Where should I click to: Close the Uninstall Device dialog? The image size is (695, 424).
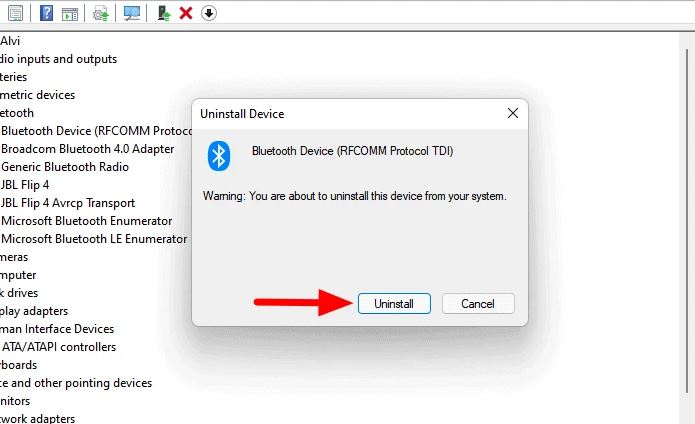point(513,113)
